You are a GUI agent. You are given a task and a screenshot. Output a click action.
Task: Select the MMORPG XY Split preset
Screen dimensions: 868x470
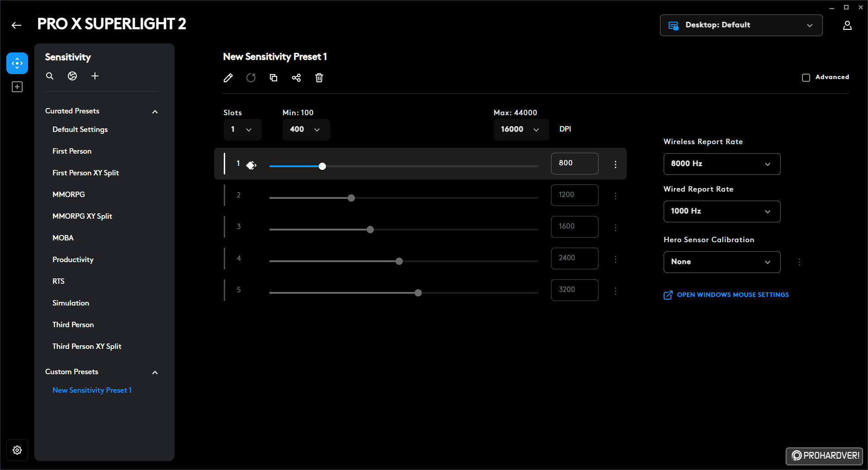82,216
